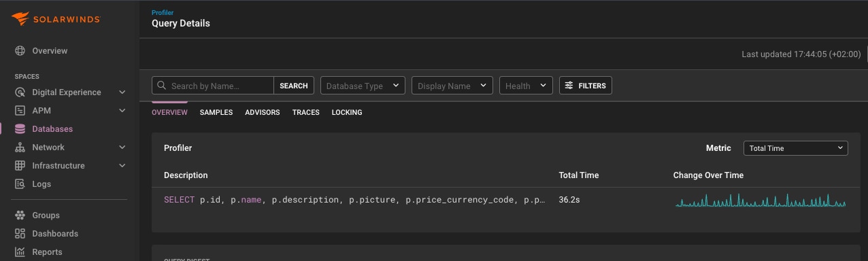This screenshot has height=261, width=868.
Task: Open Groups in the sidebar
Action: tap(46, 215)
